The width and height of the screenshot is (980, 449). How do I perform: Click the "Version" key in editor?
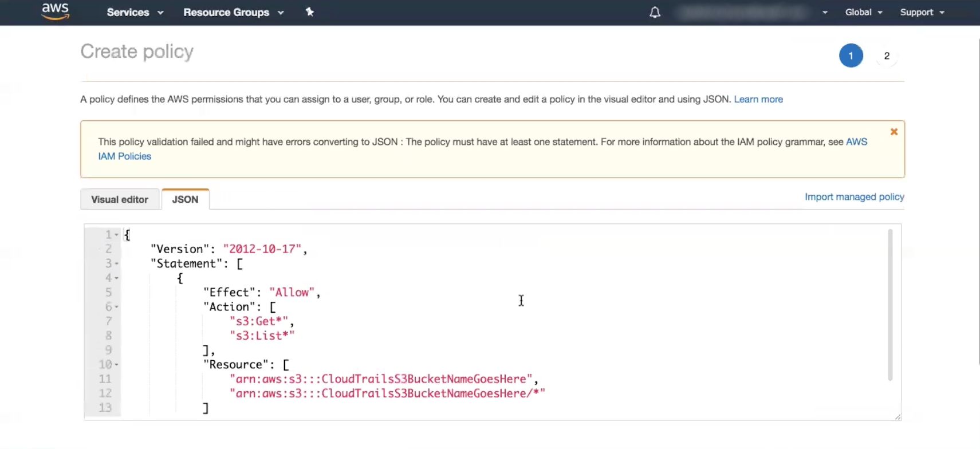click(180, 249)
